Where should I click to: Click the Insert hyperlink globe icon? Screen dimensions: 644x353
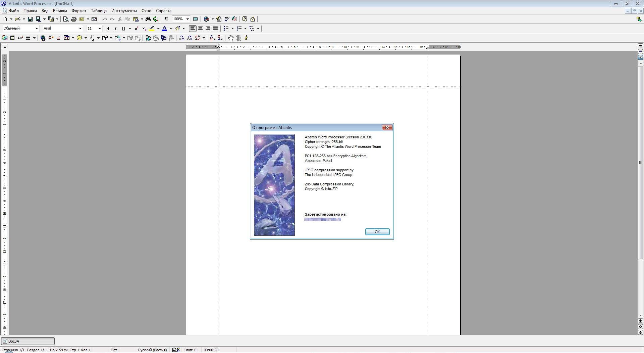(43, 38)
